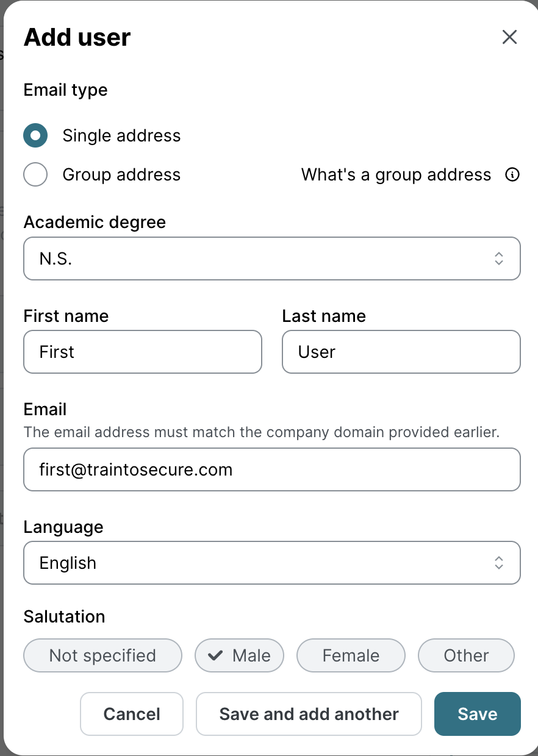This screenshot has width=538, height=756.
Task: Click the Save button
Action: pos(477,714)
